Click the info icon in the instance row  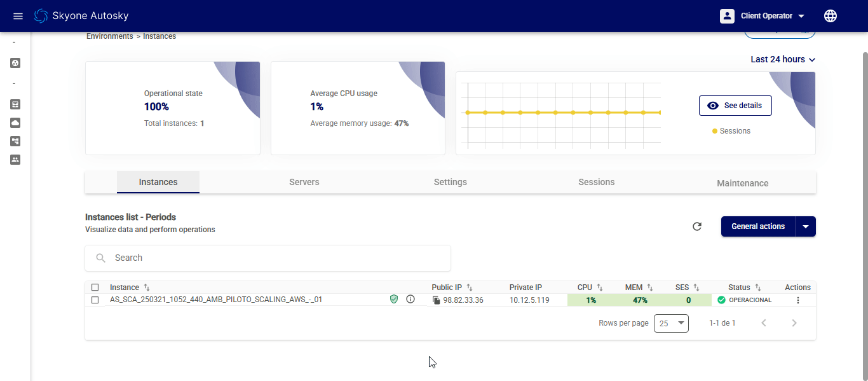(410, 299)
